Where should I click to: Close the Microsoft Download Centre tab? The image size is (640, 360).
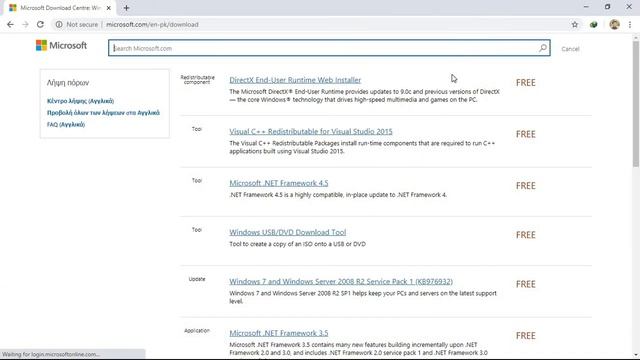coord(109,8)
